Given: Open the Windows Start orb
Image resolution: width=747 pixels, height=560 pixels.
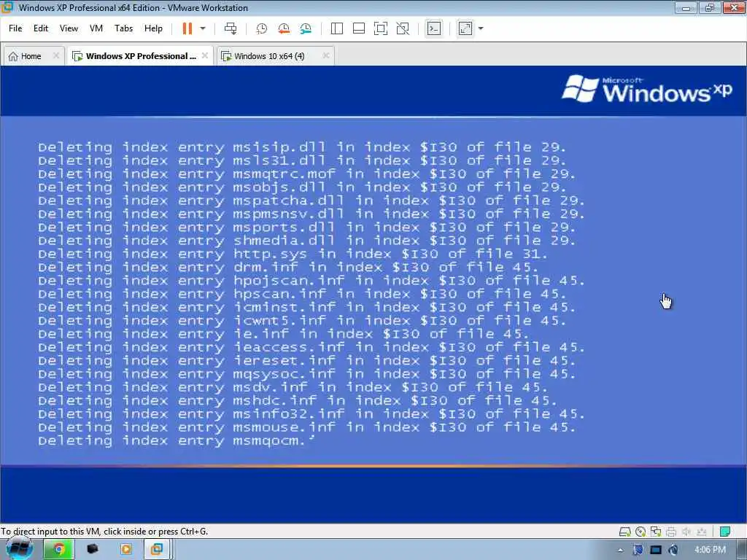Looking at the screenshot, I should pyautogui.click(x=20, y=549).
